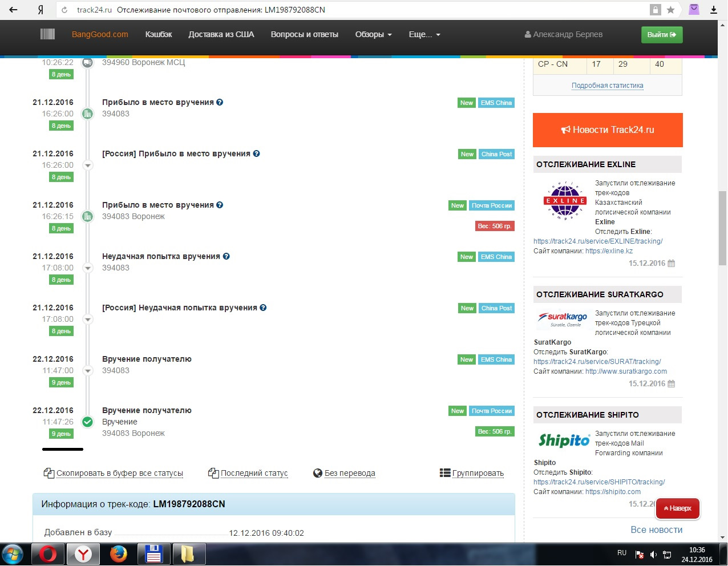Open the floppy disk taskbar app
This screenshot has width=728, height=566.
153,554
